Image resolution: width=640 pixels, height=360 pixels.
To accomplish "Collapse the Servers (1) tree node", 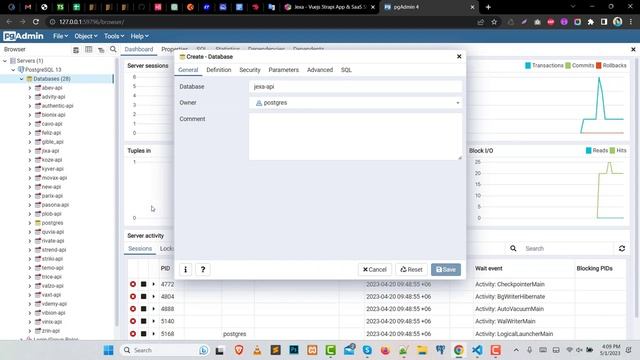I will coord(5,61).
